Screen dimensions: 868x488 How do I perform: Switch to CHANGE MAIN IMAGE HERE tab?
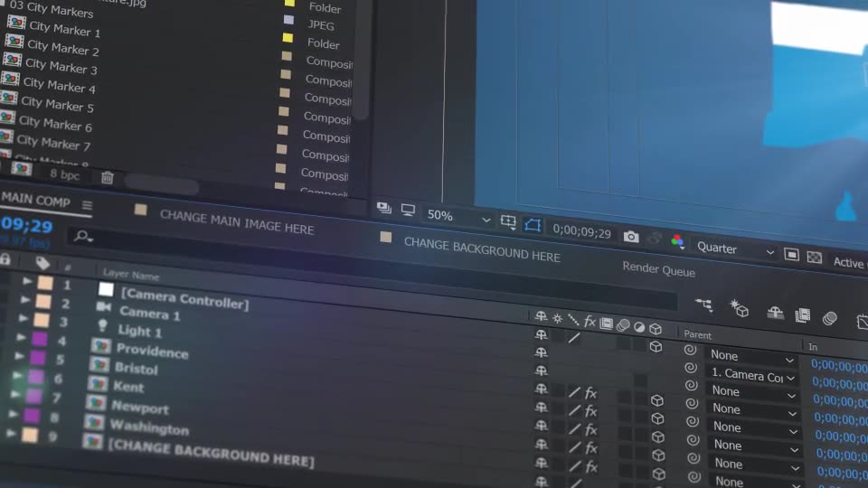point(237,222)
